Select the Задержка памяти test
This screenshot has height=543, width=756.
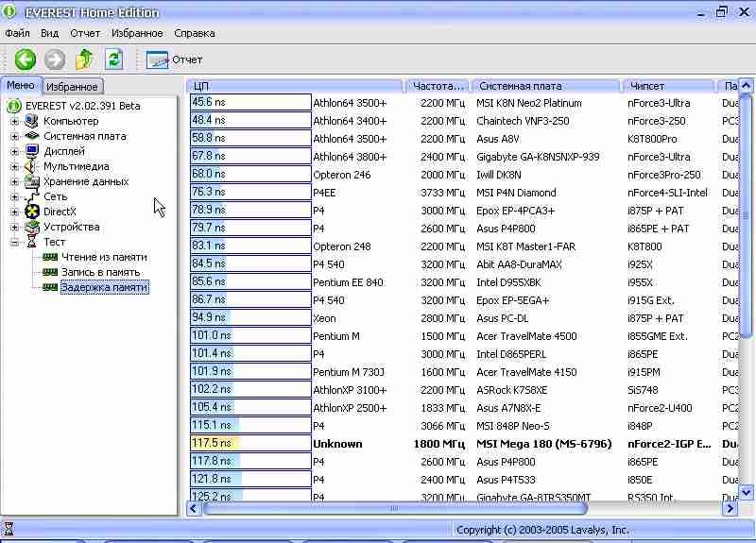tap(105, 288)
